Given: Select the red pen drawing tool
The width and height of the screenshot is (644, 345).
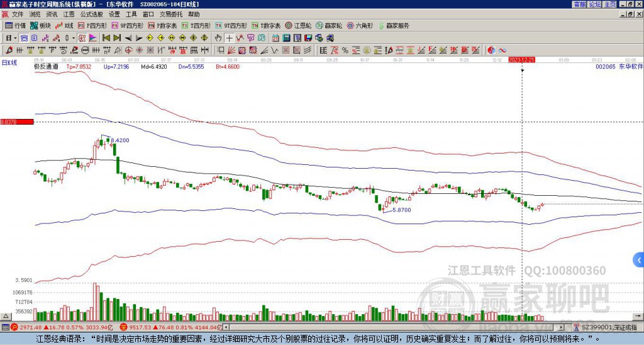Looking at the screenshot, I should click(9, 50).
